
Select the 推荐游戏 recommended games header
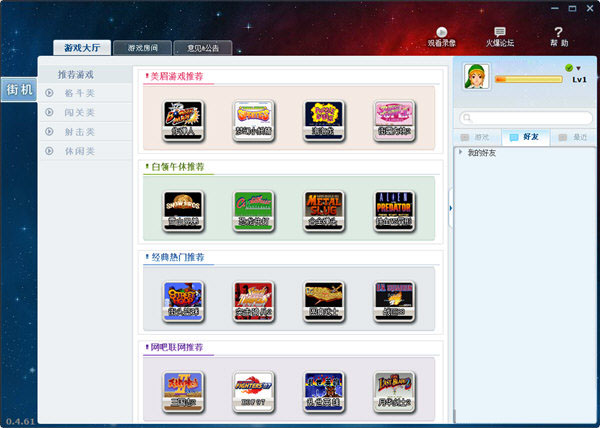76,75
